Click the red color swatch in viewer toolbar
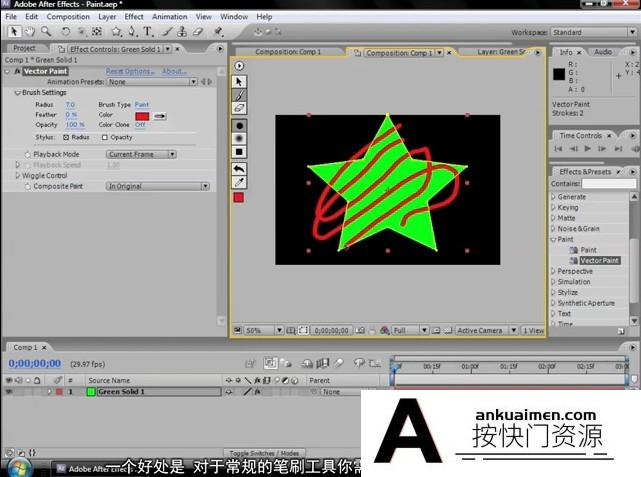This screenshot has height=477, width=641. pos(239,198)
